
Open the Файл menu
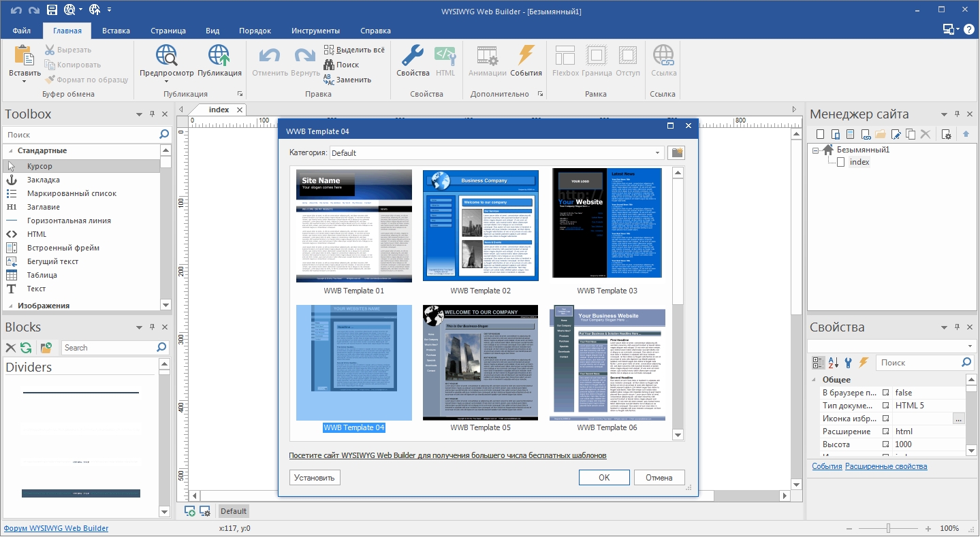click(x=21, y=31)
